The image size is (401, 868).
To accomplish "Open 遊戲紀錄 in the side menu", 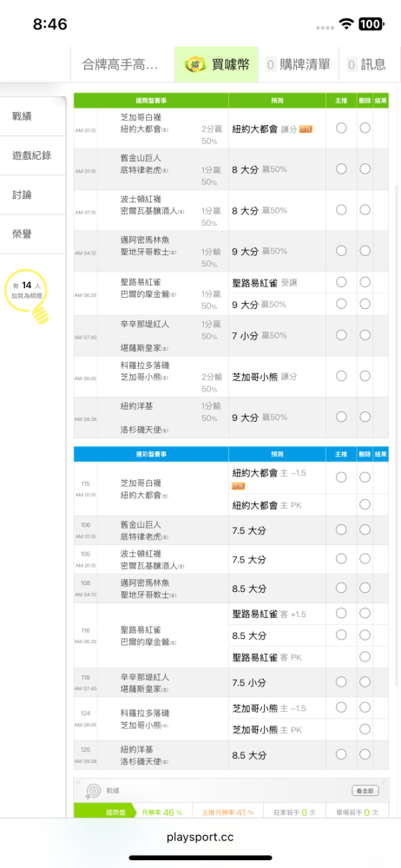I will point(33,155).
